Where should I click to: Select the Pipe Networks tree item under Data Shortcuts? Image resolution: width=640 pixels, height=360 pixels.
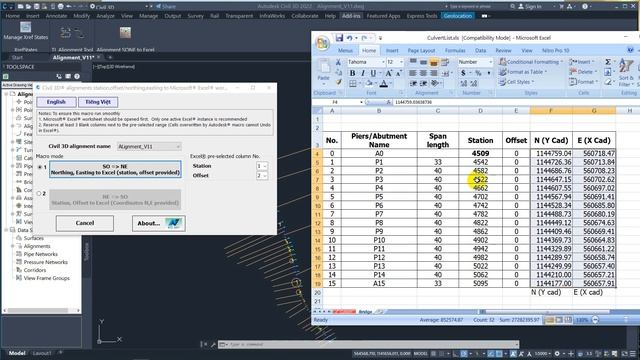tap(40, 254)
